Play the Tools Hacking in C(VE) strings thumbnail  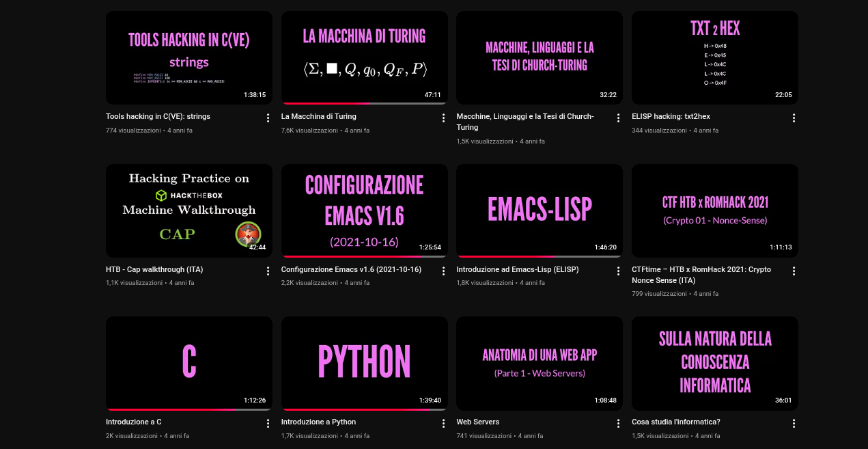(x=189, y=57)
